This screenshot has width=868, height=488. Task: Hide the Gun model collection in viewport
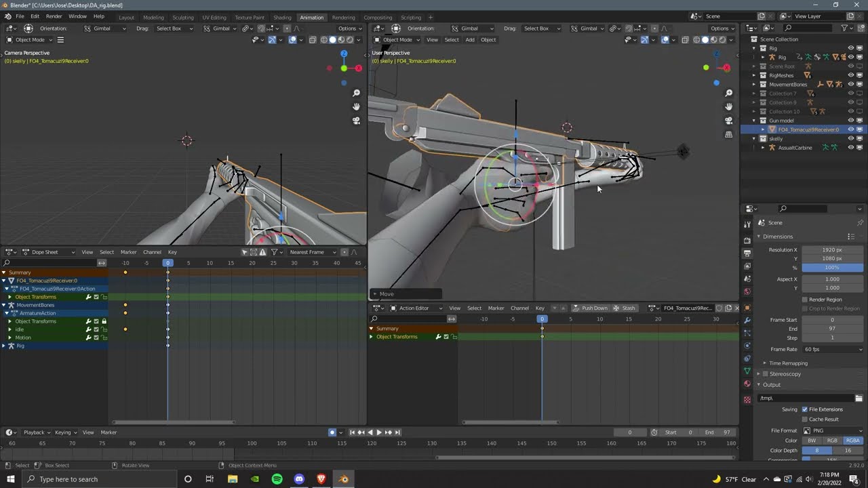[x=851, y=121]
